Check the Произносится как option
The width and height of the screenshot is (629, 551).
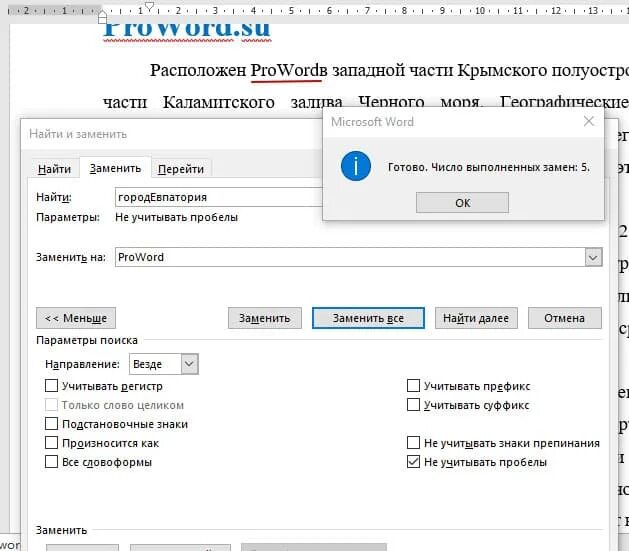(51, 443)
